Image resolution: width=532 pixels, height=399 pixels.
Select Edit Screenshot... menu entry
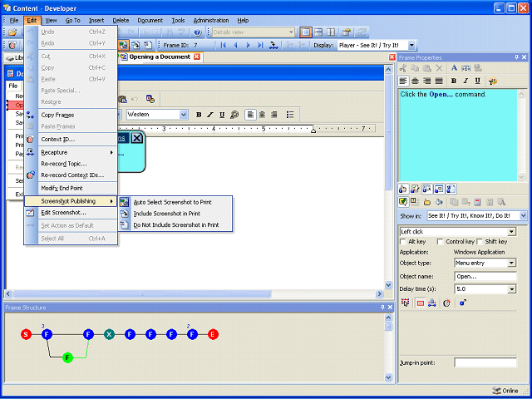[71, 213]
